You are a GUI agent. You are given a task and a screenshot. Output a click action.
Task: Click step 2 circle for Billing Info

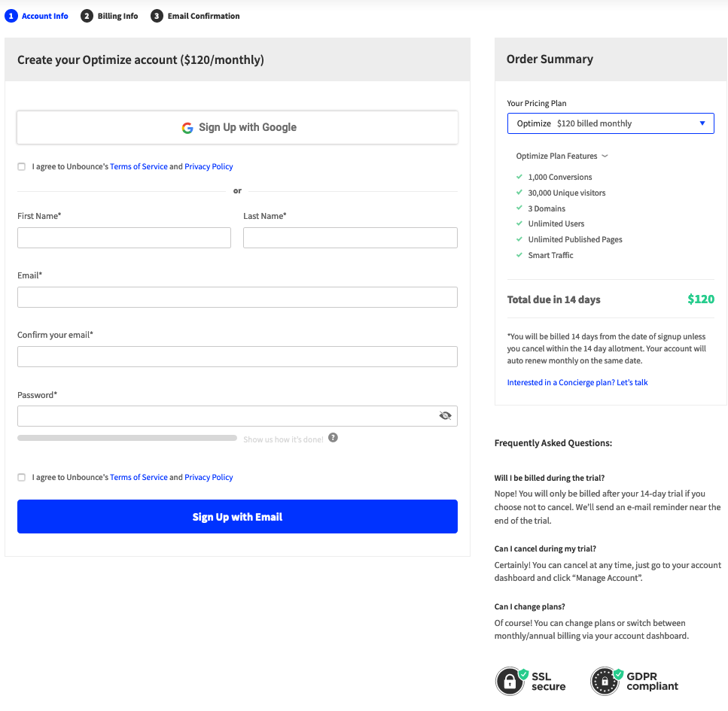(87, 16)
